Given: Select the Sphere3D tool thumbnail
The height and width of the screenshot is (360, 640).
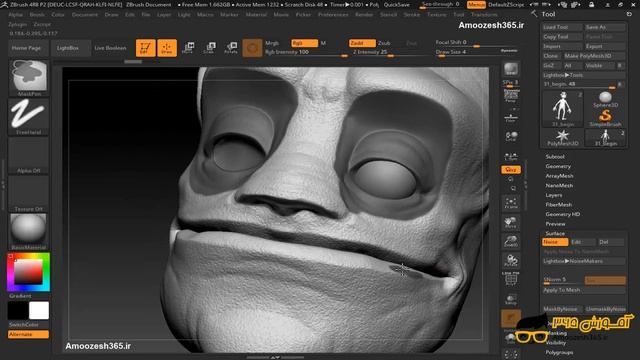Looking at the screenshot, I should click(605, 99).
